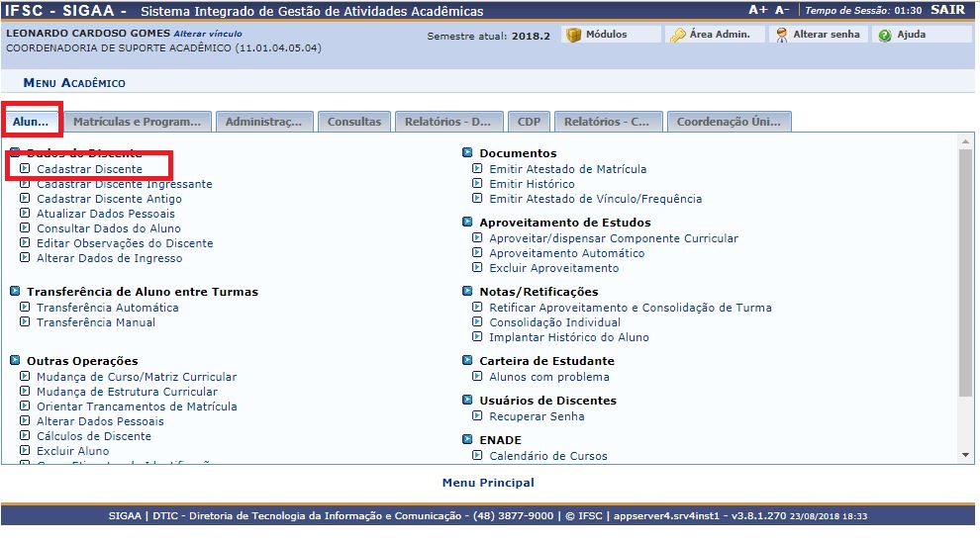The width and height of the screenshot is (980, 542).
Task: Click the Área Admin key icon
Action: pyautogui.click(x=677, y=35)
